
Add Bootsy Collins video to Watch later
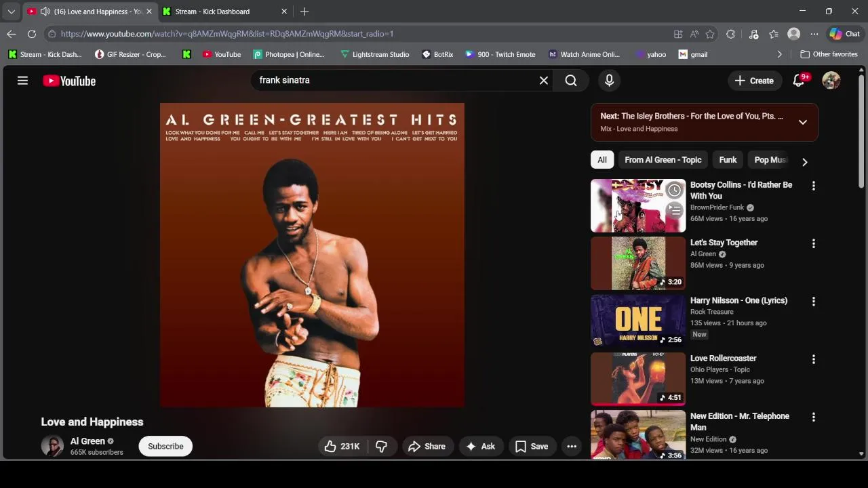point(674,190)
